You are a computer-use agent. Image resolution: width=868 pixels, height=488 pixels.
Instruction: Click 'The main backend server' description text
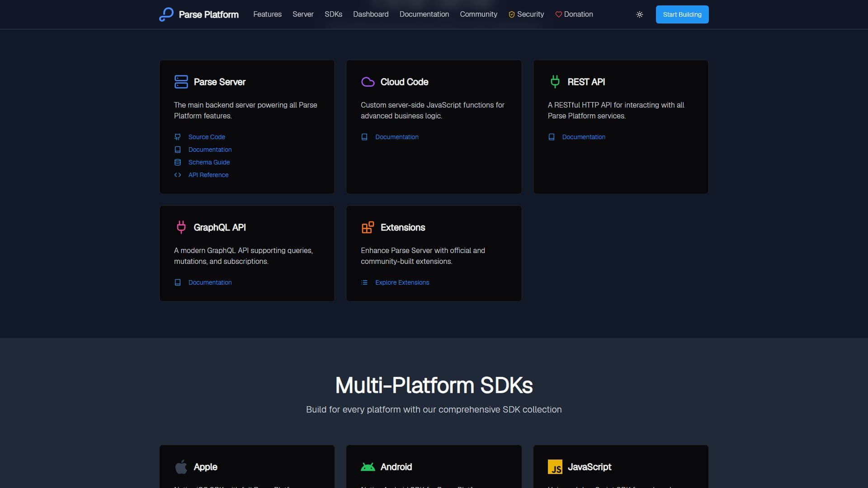[x=245, y=110]
